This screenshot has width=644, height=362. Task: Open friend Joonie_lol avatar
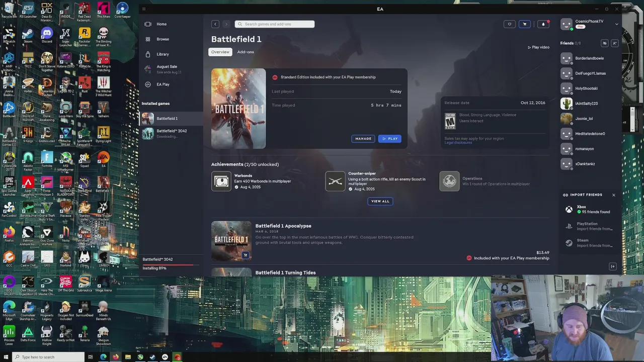(x=567, y=119)
